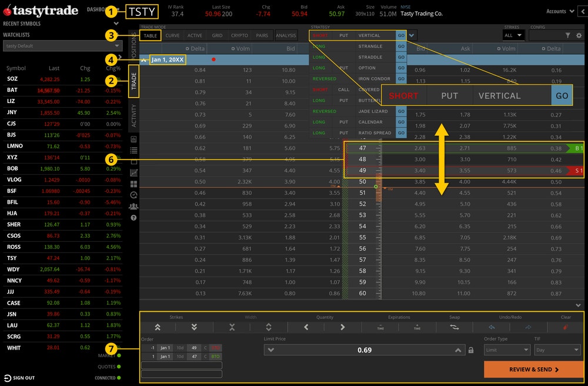The width and height of the screenshot is (588, 386).
Task: Open the option chain filter funnel icon
Action: [x=568, y=35]
